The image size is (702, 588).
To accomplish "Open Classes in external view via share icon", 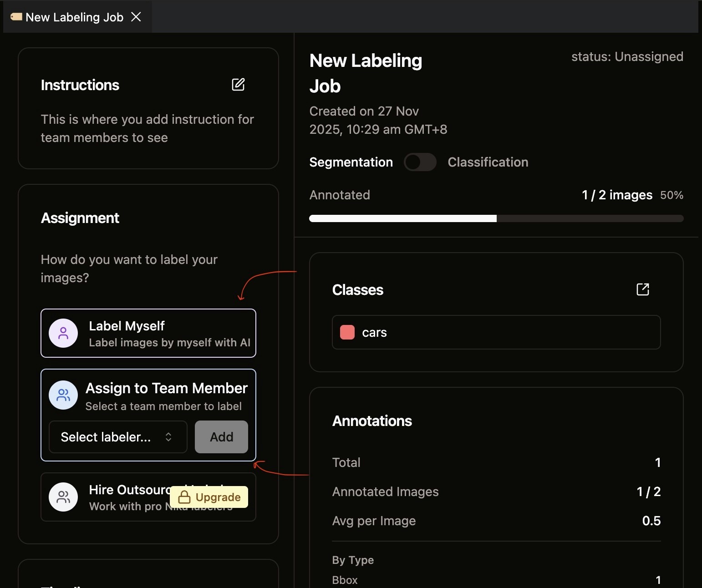I will (x=642, y=289).
